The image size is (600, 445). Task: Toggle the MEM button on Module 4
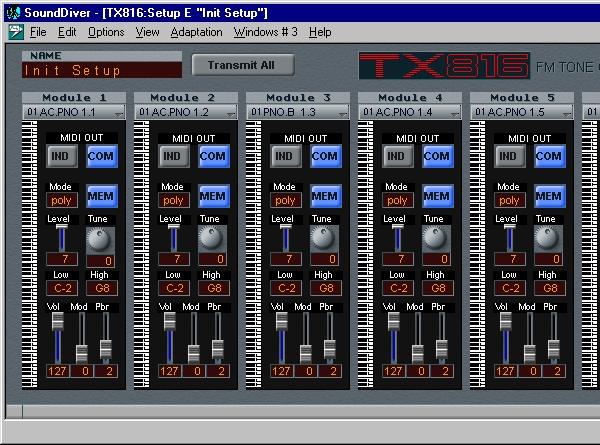(438, 196)
